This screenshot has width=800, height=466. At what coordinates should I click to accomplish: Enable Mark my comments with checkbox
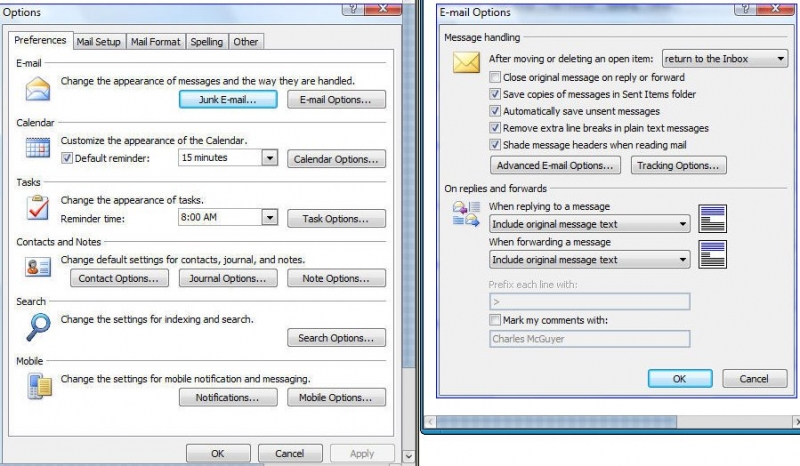tap(495, 321)
